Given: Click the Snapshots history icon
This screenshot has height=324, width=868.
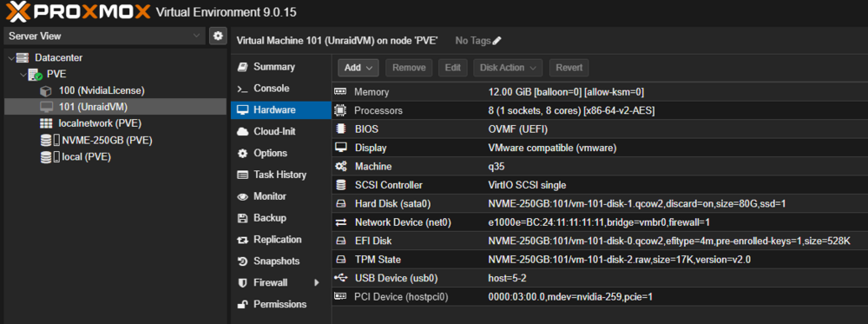Looking at the screenshot, I should tap(242, 261).
